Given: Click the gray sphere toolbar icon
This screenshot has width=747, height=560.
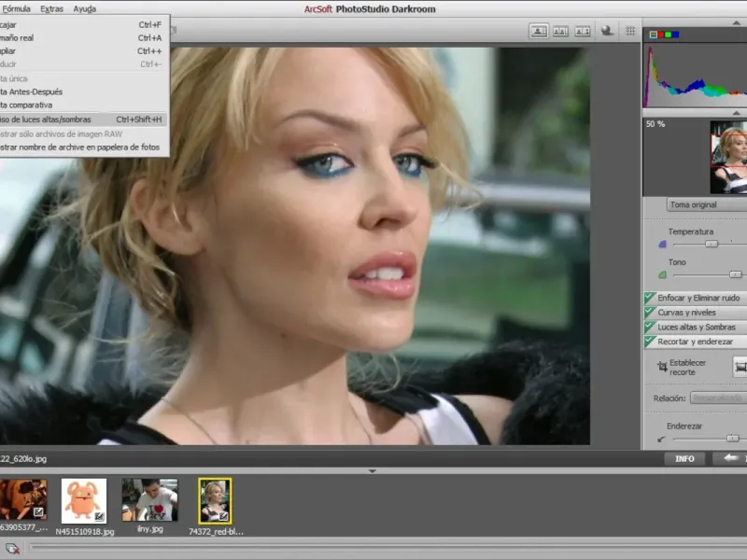Looking at the screenshot, I should click(x=608, y=31).
